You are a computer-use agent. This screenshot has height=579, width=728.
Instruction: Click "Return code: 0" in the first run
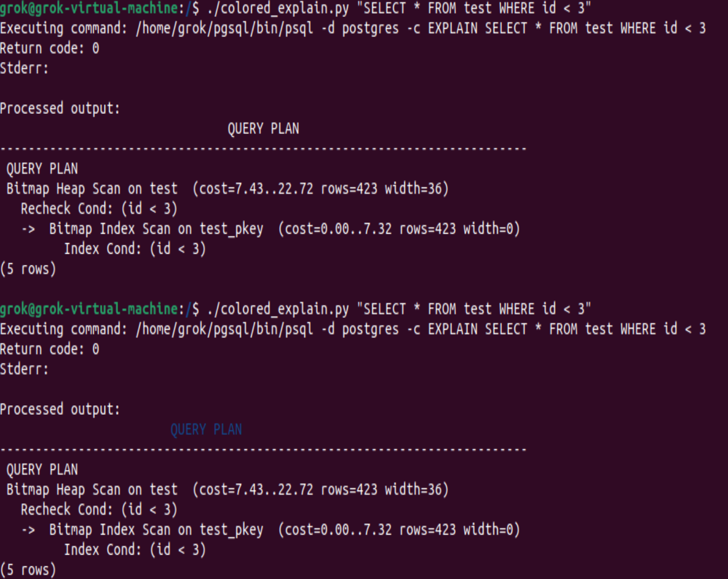click(x=49, y=48)
